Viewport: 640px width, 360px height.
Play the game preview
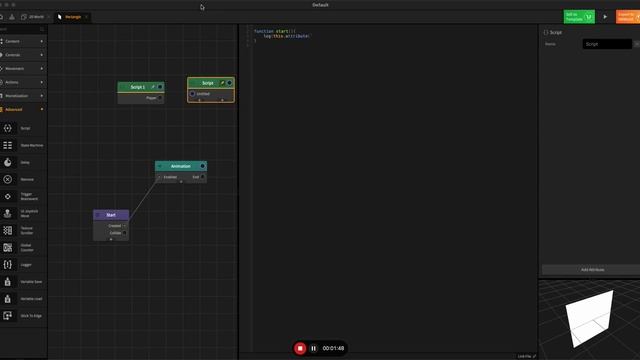click(605, 17)
